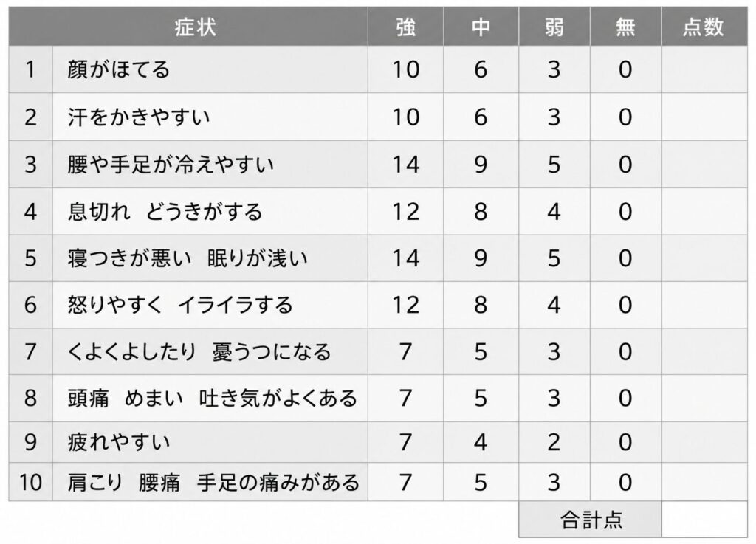Click the 症状 column header
756x544 pixels.
(196, 27)
